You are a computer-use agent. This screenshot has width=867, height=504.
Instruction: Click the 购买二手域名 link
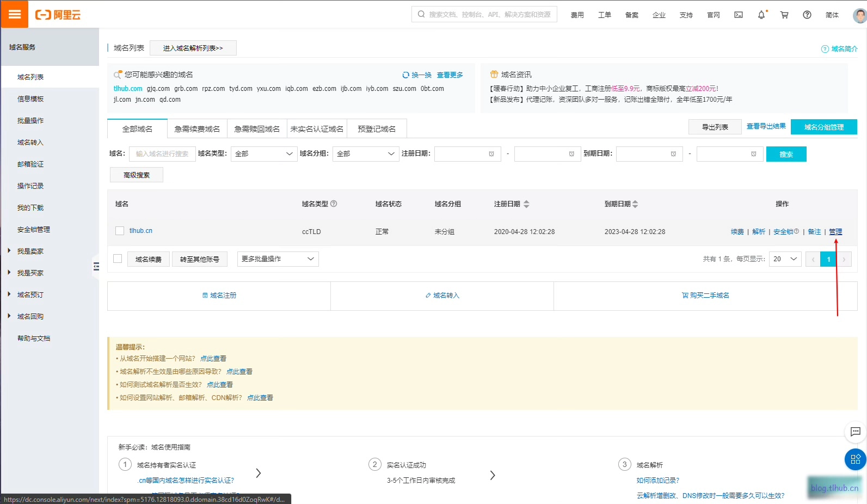point(705,295)
